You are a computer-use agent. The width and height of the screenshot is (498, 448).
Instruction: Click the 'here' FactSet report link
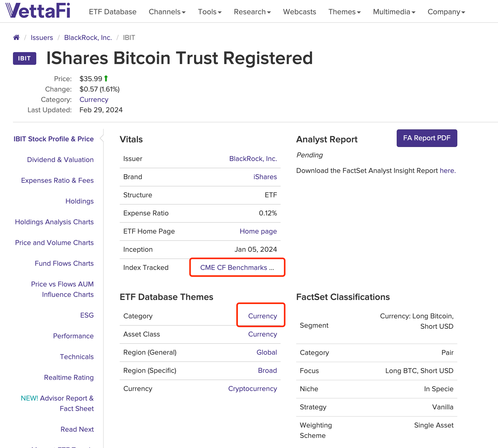pos(447,171)
